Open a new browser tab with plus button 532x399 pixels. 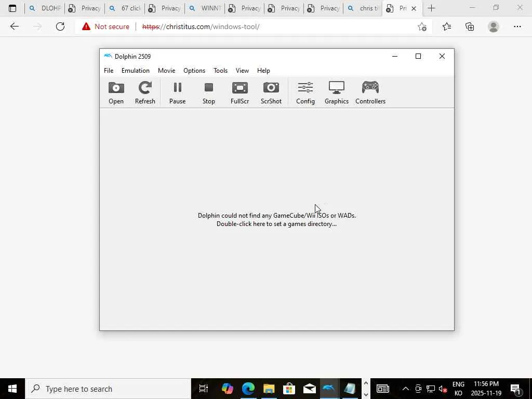tap(431, 8)
